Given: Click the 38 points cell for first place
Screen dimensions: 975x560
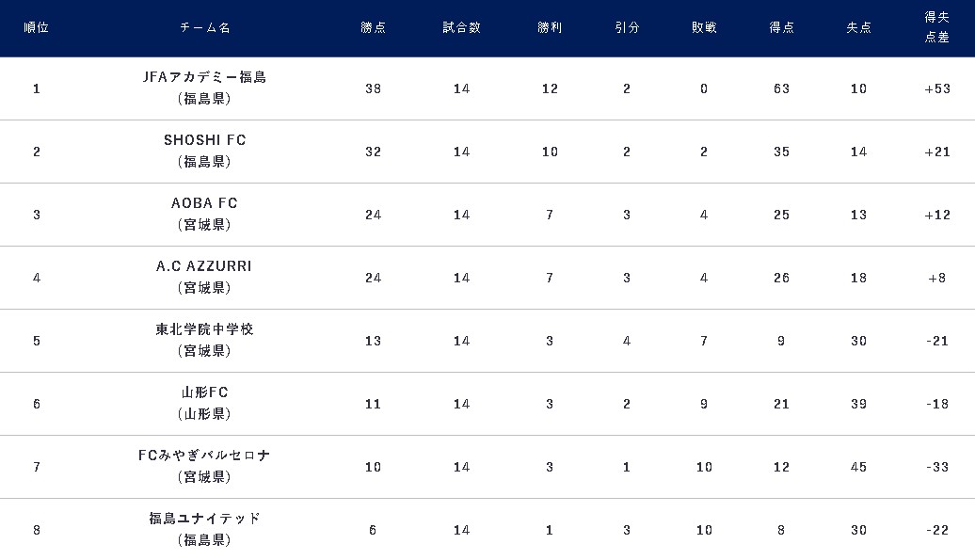Looking at the screenshot, I should tap(373, 88).
